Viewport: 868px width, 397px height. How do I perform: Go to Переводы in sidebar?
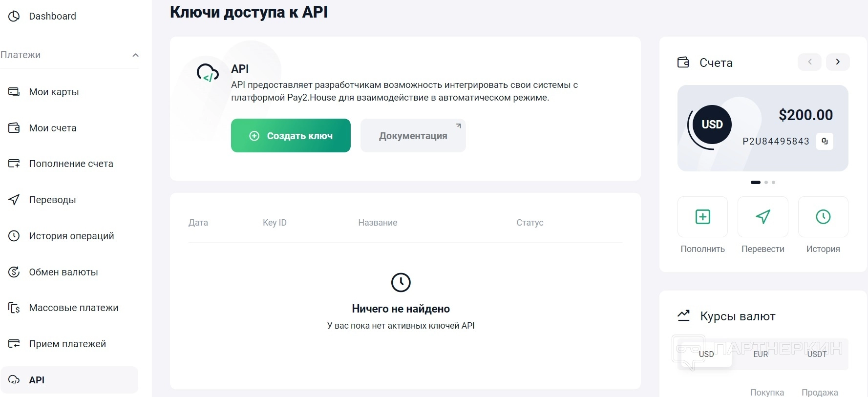[x=52, y=200]
